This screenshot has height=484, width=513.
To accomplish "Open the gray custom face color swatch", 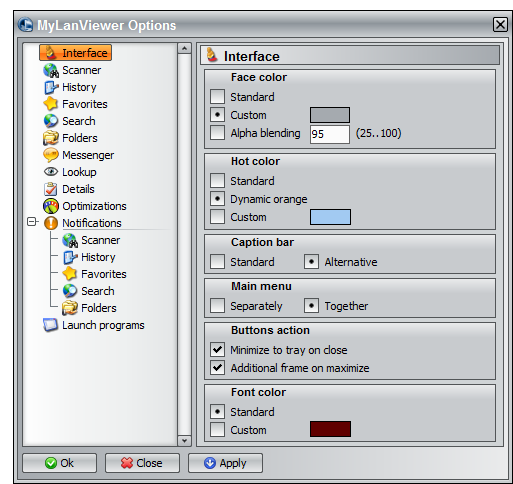I will pyautogui.click(x=330, y=115).
